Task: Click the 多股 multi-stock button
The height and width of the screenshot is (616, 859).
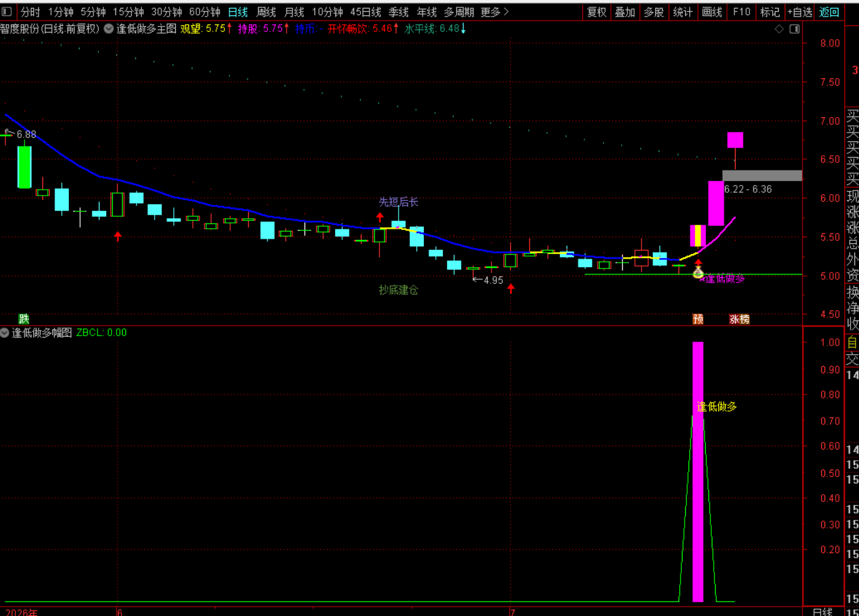Action: 653,12
